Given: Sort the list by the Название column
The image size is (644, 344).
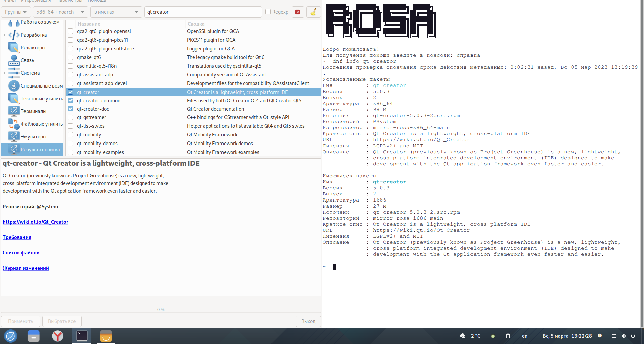Looking at the screenshot, I should coord(89,24).
